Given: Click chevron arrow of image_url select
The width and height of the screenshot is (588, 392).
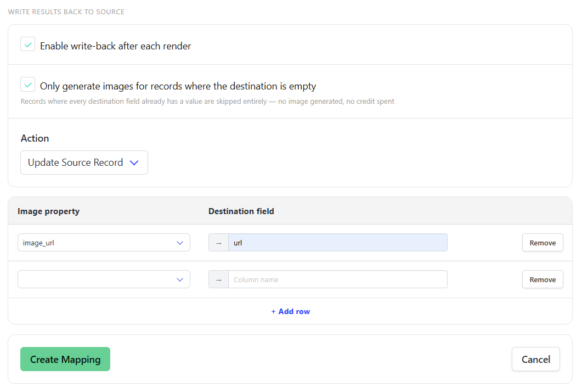Looking at the screenshot, I should click(x=179, y=243).
